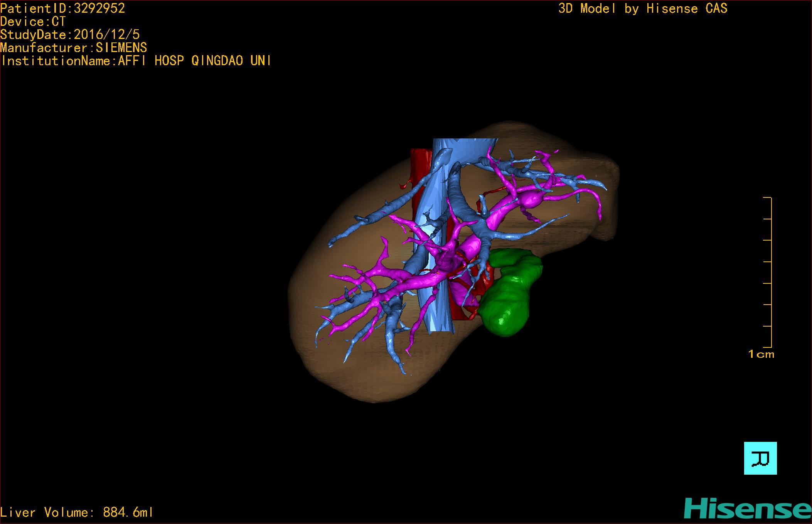This screenshot has width=812, height=524.
Task: Click the Hisense logo
Action: click(747, 508)
